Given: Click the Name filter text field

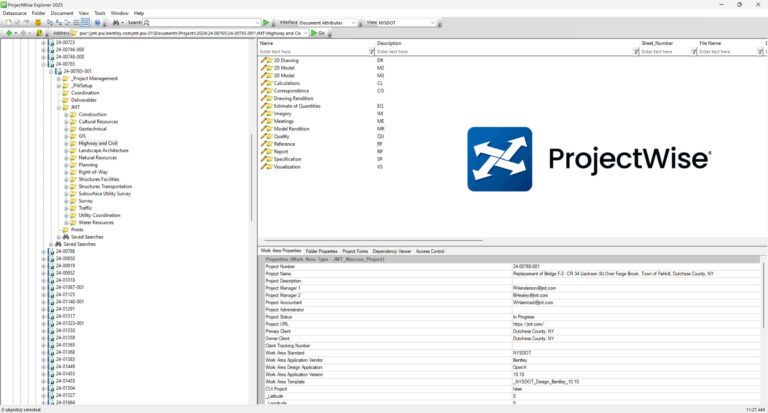Looking at the screenshot, I should (313, 51).
